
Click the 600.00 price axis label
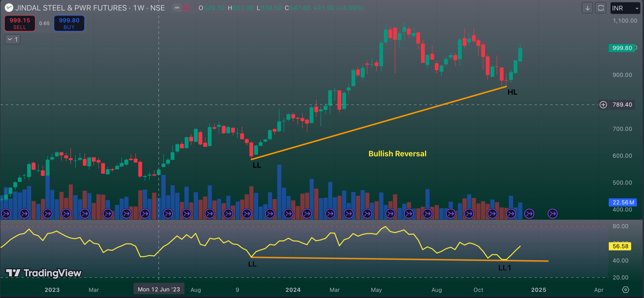[x=622, y=156]
